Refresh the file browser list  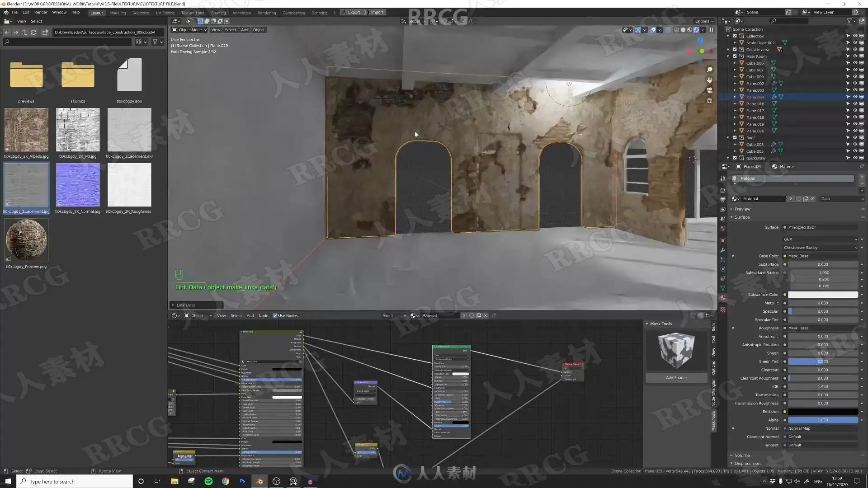pos(33,33)
